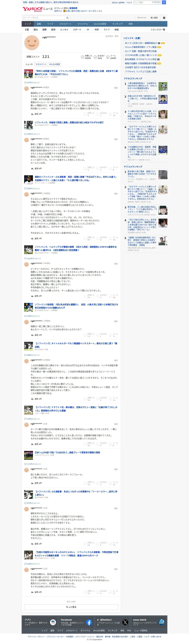Click the blue web search magnifier button
Image resolution: width=189 pixels, height=644 pixels.
[x=164, y=2]
